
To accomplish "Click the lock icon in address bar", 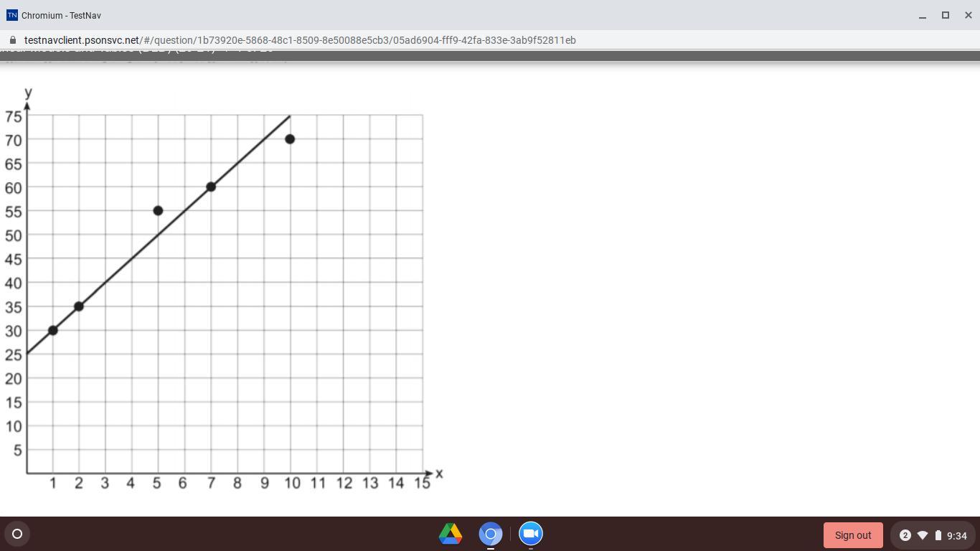I will (x=12, y=40).
